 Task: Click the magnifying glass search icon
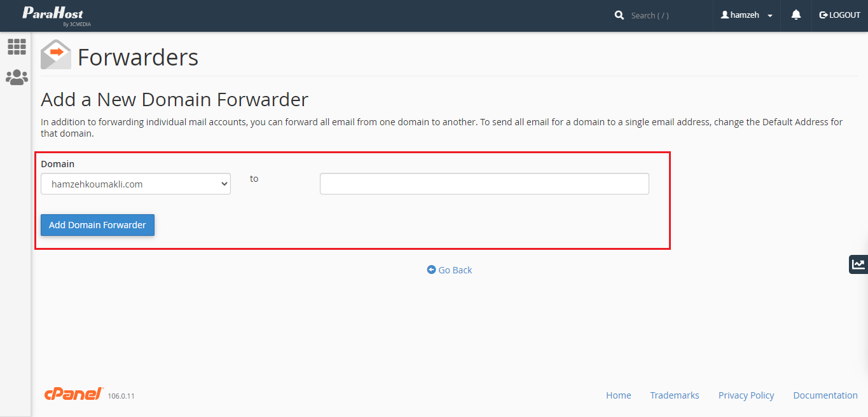pos(619,15)
